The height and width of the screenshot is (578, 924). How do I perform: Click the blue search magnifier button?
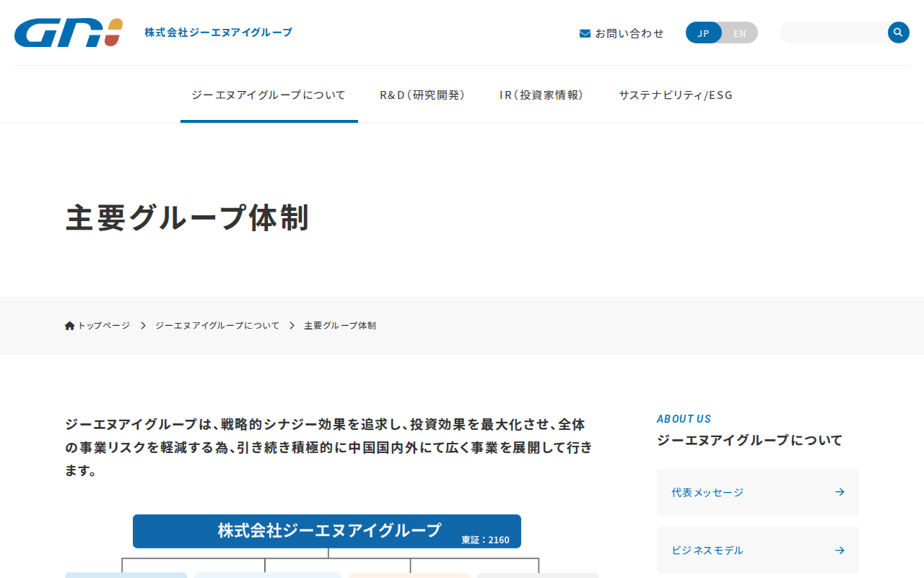(x=899, y=33)
